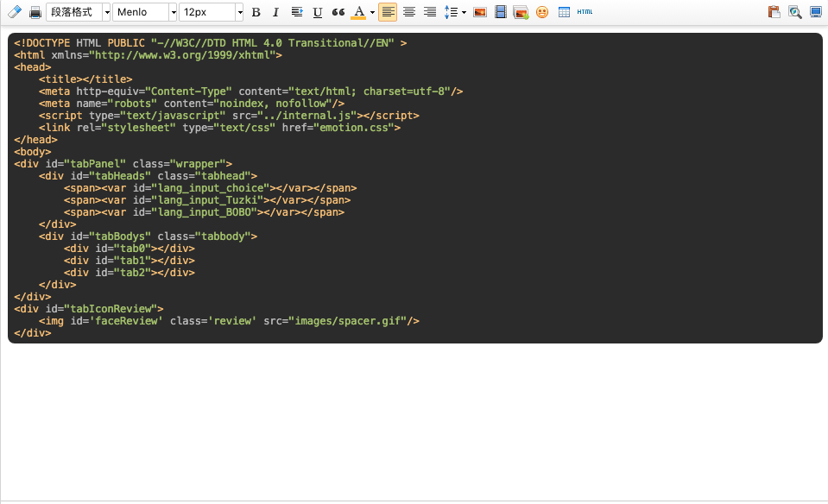Click the blockquote quotation marks icon

click(x=338, y=11)
